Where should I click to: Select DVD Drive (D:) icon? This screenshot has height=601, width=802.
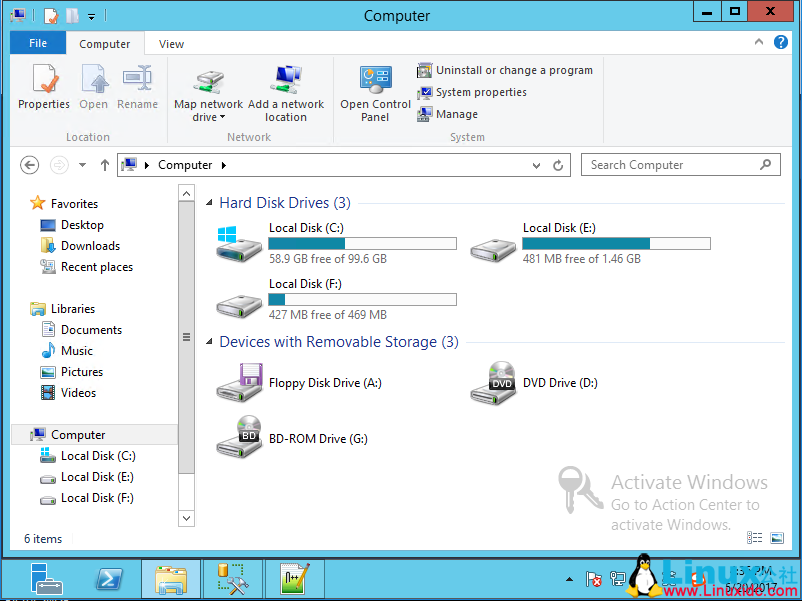493,383
